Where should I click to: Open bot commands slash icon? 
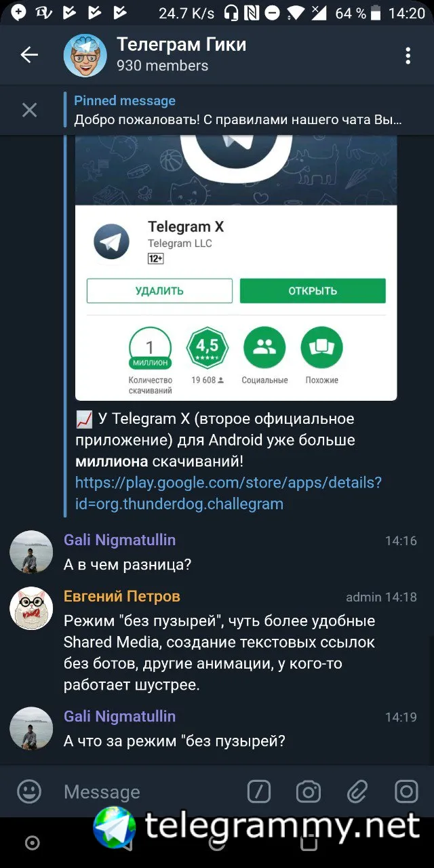(x=259, y=791)
